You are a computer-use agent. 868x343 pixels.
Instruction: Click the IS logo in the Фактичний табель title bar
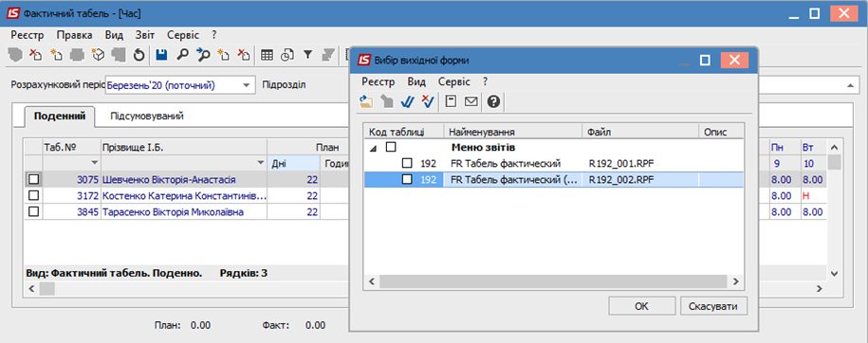pyautogui.click(x=14, y=13)
